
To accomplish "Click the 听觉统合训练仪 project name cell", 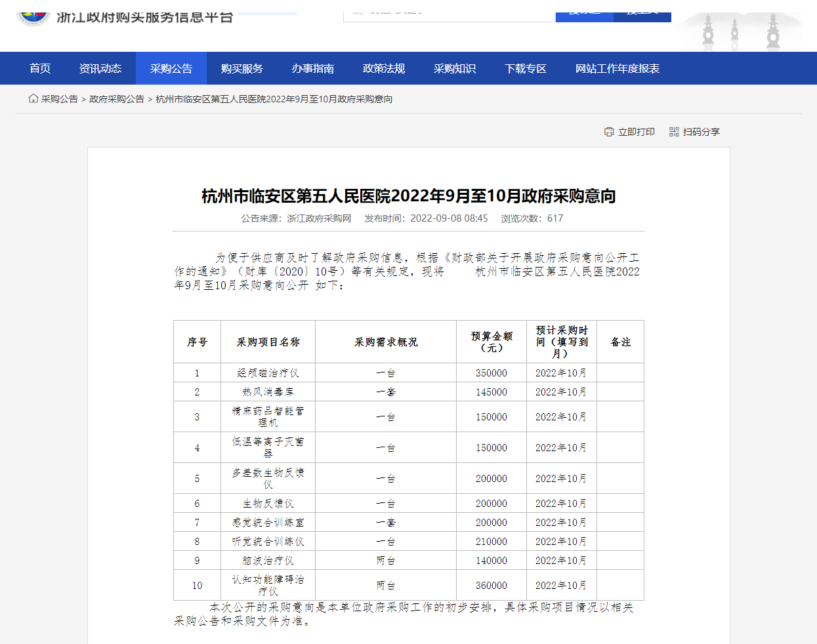I will point(268,541).
